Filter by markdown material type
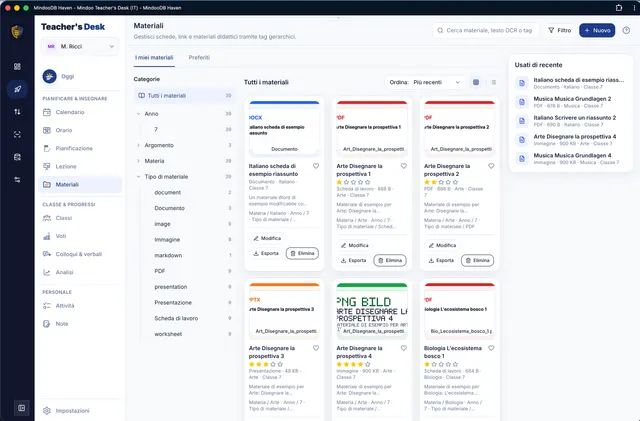This screenshot has width=640, height=421. click(192, 256)
